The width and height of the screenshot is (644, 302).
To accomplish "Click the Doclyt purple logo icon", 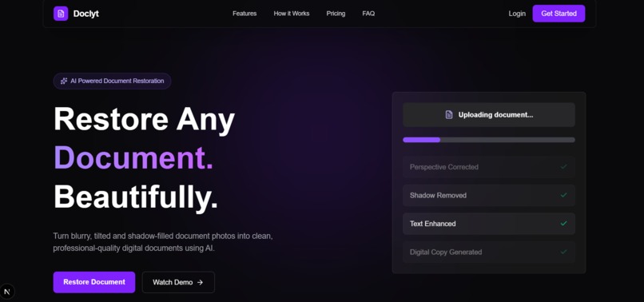I will coord(61,14).
